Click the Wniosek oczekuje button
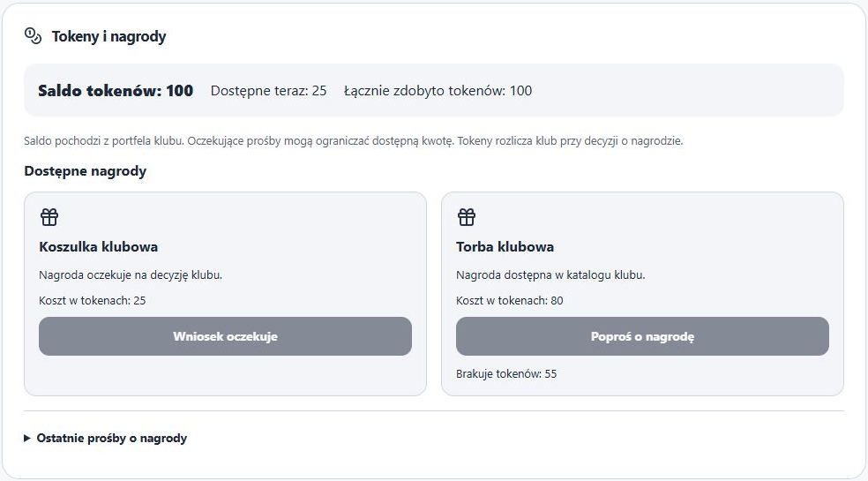This screenshot has height=481, width=868. point(225,336)
